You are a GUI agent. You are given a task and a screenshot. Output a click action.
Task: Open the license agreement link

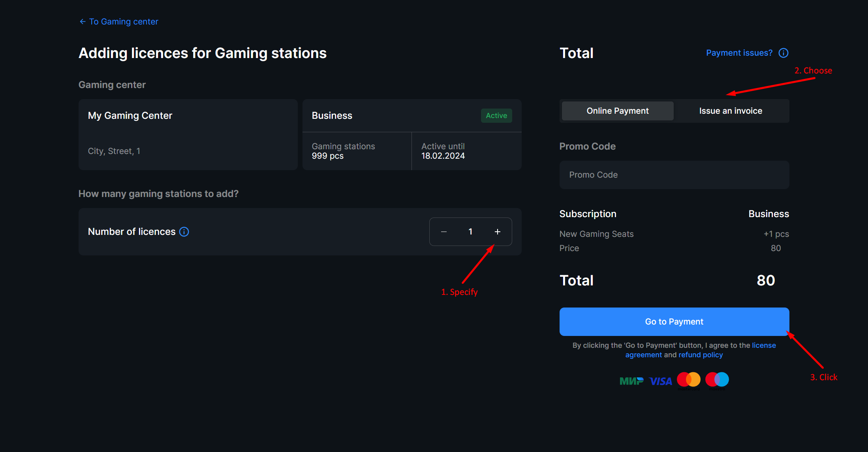[x=763, y=345]
